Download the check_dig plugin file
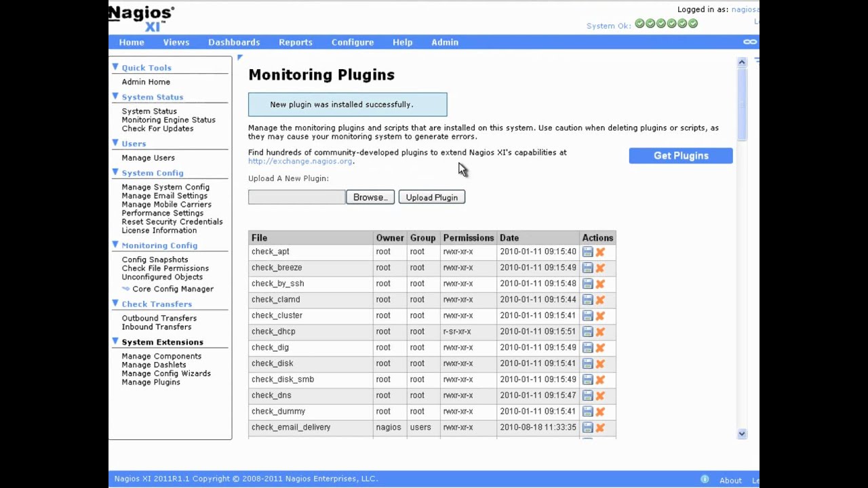 588,348
